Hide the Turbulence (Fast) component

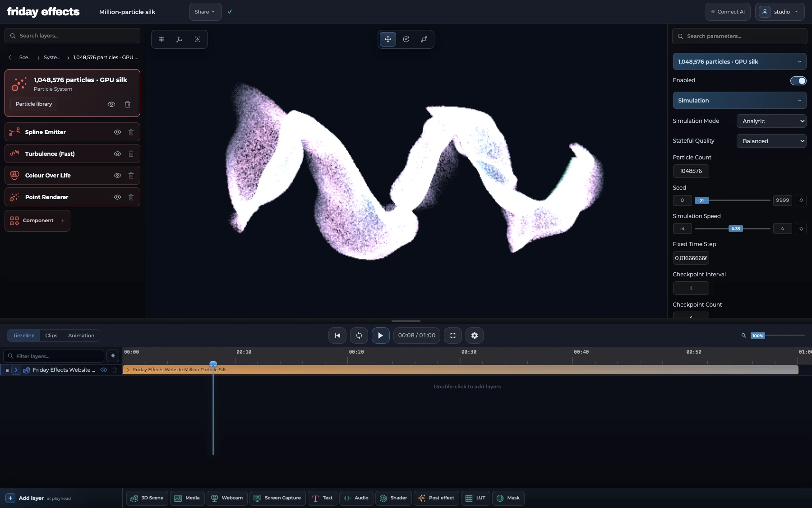tap(117, 154)
